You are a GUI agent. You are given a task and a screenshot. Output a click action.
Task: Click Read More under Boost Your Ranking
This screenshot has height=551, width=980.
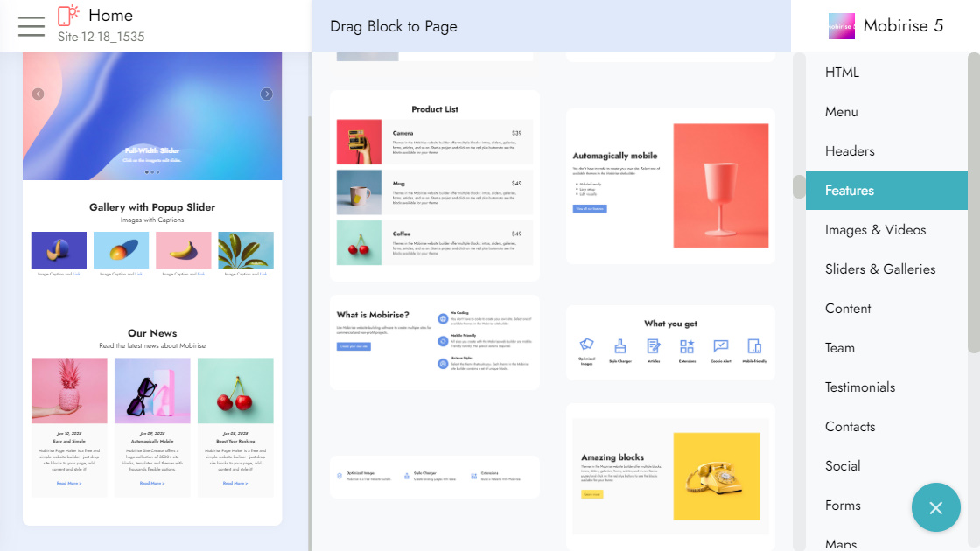(235, 483)
